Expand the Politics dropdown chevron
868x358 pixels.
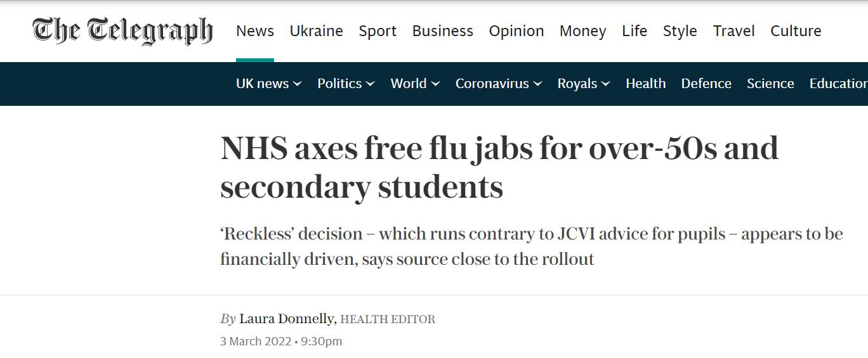(371, 84)
